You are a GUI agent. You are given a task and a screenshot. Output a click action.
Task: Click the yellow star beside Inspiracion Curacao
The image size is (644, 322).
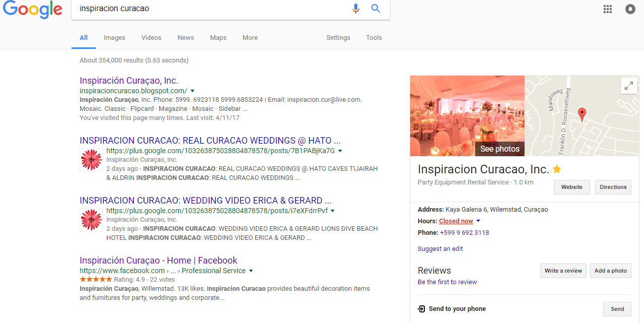[x=557, y=169]
